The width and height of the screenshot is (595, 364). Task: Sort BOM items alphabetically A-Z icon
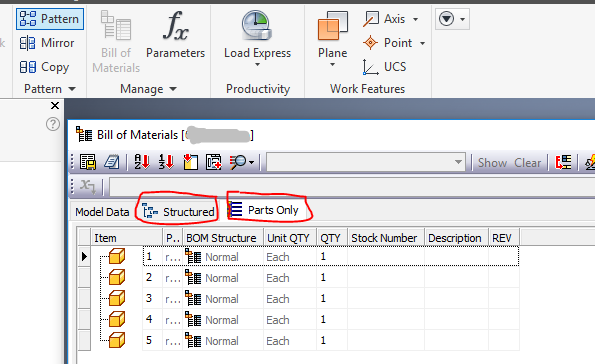(142, 162)
